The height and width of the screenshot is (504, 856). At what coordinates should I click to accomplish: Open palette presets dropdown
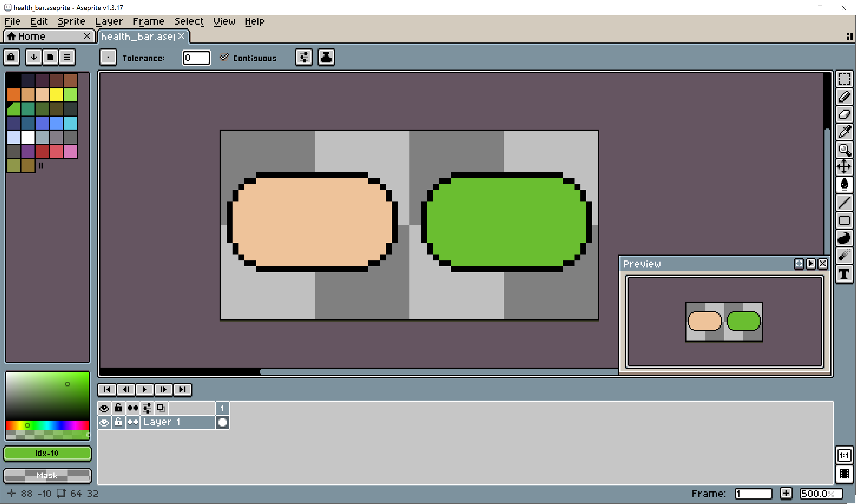(x=50, y=57)
